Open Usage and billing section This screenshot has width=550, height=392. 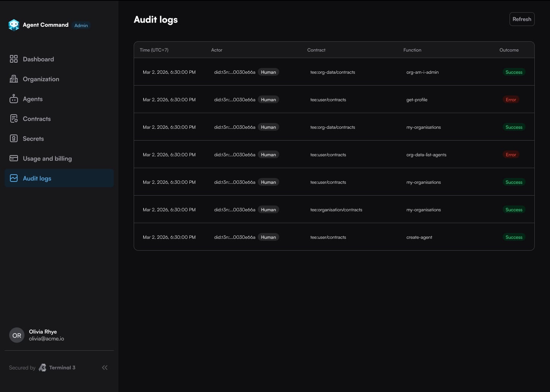59,158
